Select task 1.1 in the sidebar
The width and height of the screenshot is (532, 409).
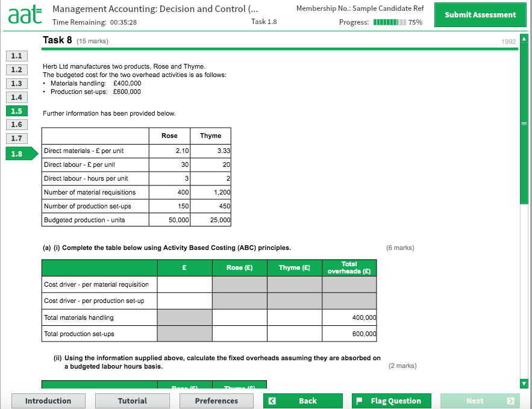pyautogui.click(x=15, y=55)
